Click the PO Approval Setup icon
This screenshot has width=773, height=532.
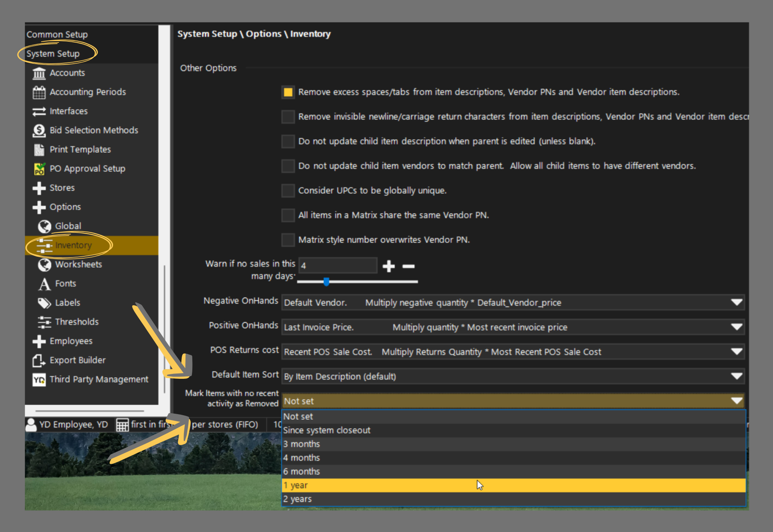(x=39, y=169)
